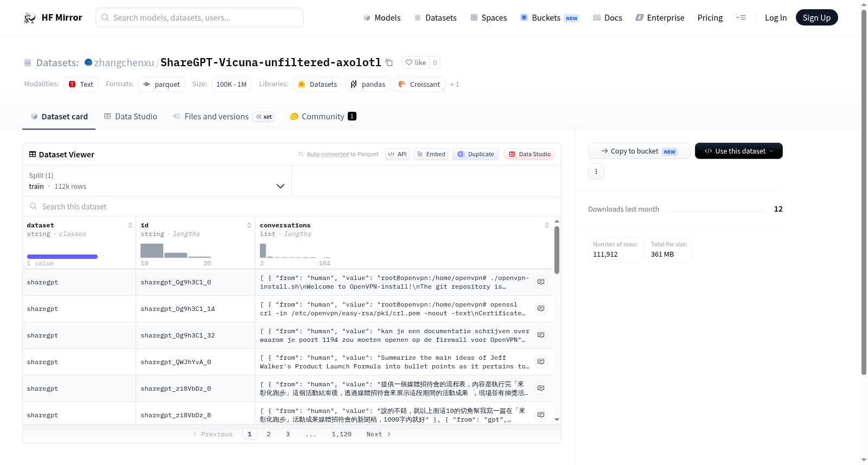The height and width of the screenshot is (465, 868).
Task: Open Enterprise in the navigation
Action: [x=660, y=18]
